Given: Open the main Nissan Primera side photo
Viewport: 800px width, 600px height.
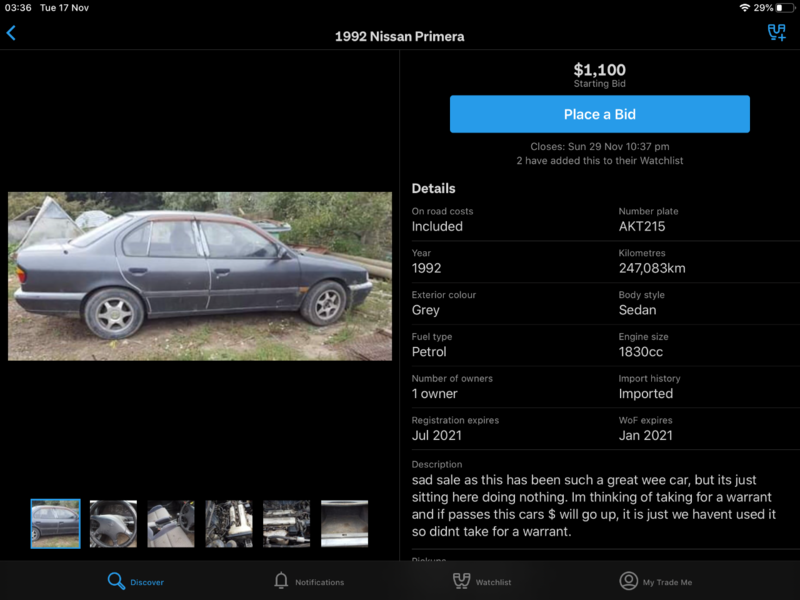Looking at the screenshot, I should pos(200,276).
